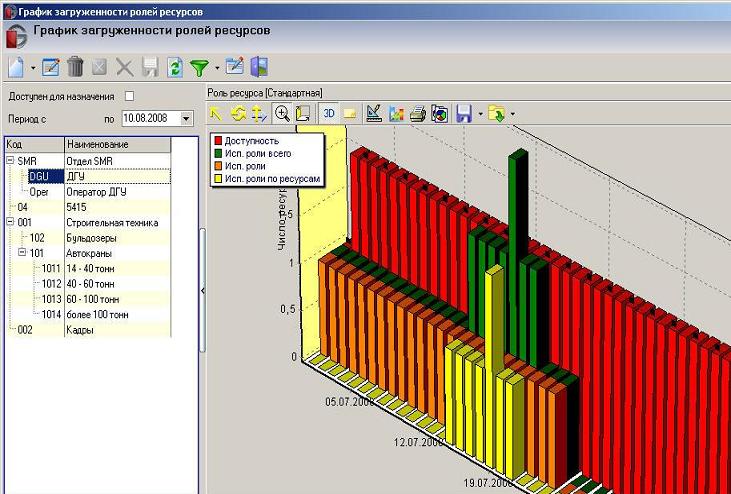Save with the greyed floppy disk icon
Viewport: 731px width, 494px height.
pos(151,67)
